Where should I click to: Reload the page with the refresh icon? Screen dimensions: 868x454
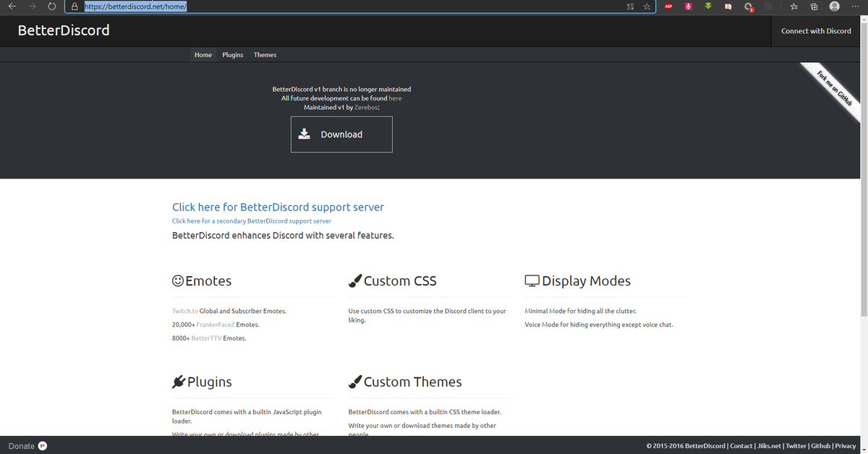(x=51, y=7)
